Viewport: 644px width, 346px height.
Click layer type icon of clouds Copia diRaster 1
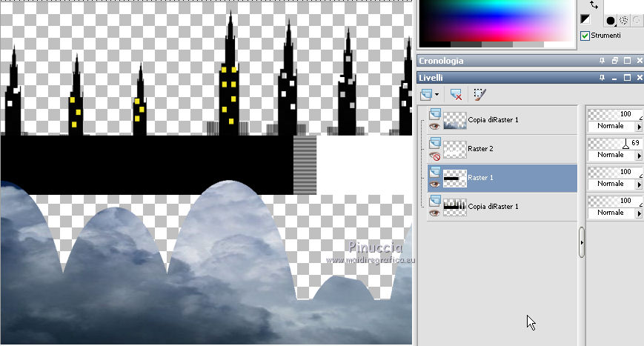(435, 113)
